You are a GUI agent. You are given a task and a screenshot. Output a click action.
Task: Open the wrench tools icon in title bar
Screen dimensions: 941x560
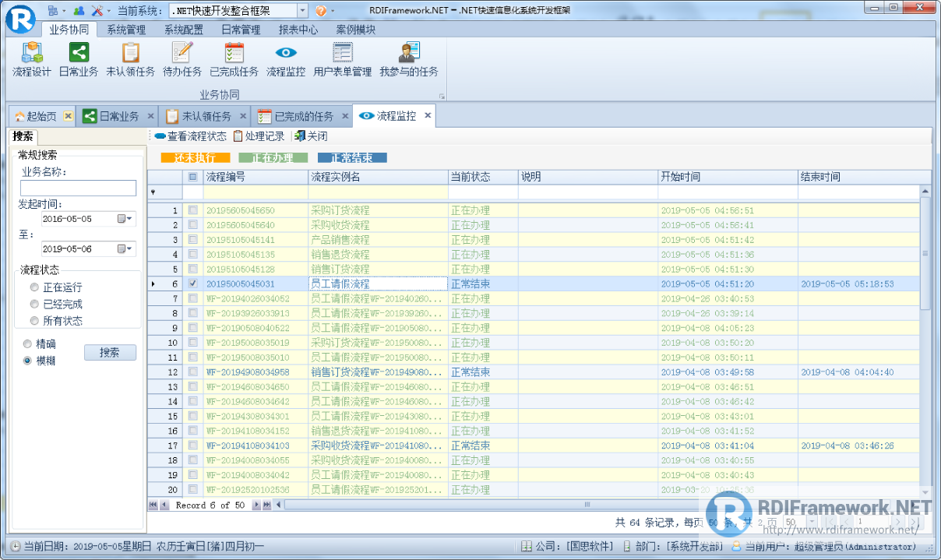tap(97, 10)
